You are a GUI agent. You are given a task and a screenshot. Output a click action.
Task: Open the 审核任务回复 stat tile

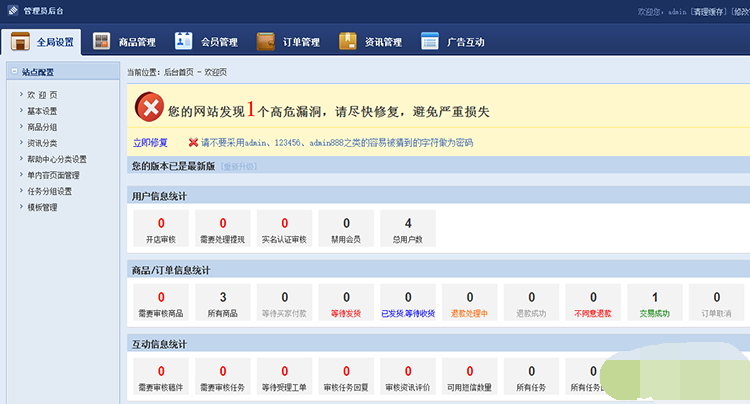pos(346,376)
